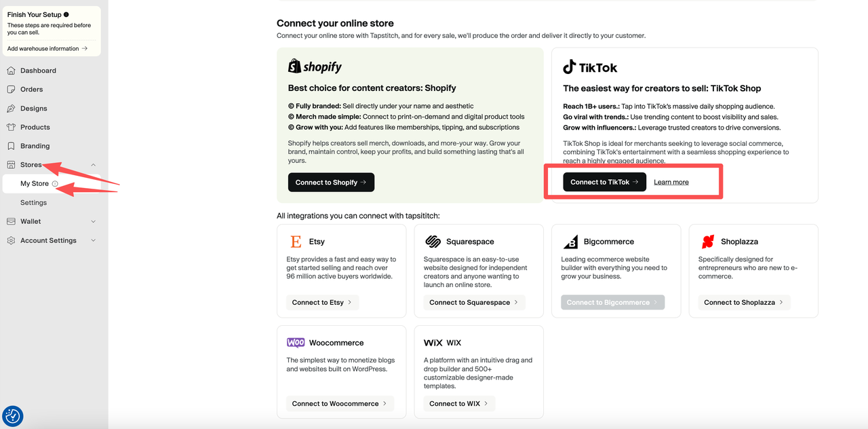
Task: Click Connect to Shopify button
Action: [331, 182]
